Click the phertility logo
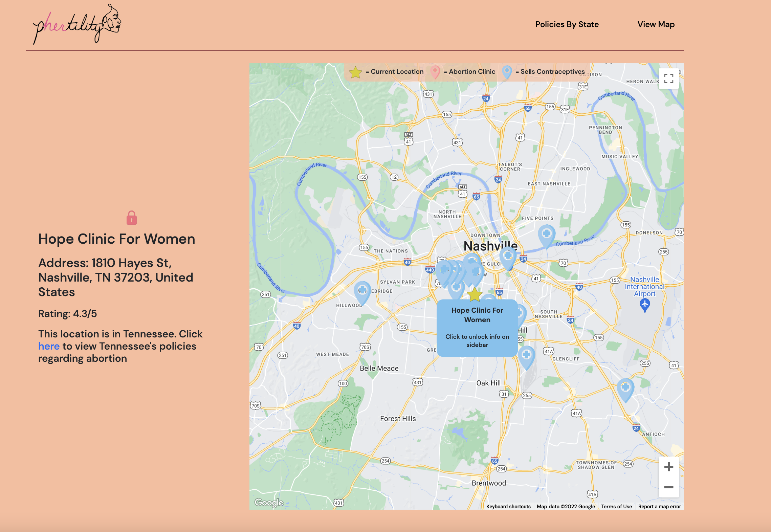The height and width of the screenshot is (532, 771). coord(77,24)
